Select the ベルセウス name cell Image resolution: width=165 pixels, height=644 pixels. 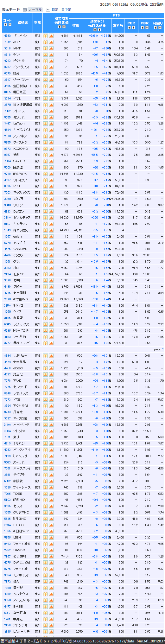[x=22, y=594]
